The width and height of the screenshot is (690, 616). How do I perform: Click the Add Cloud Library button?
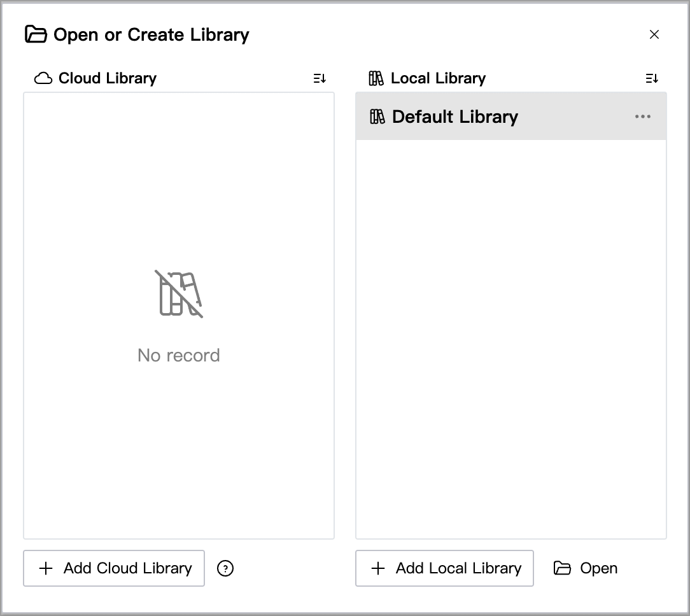click(x=114, y=568)
